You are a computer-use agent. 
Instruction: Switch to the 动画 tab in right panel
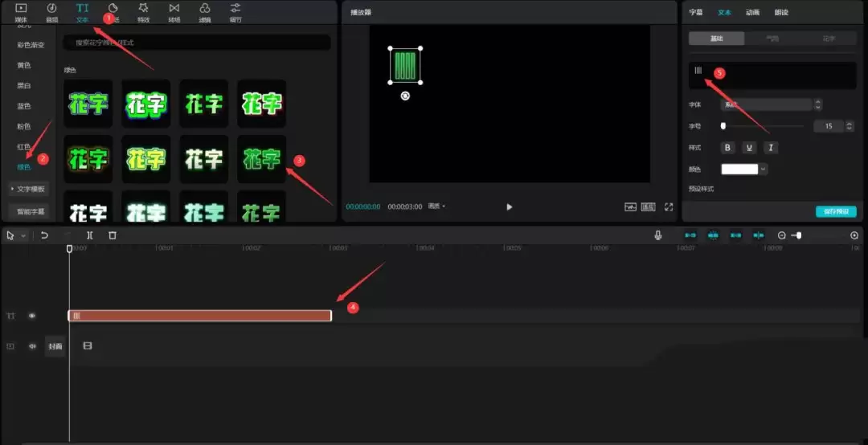point(752,12)
